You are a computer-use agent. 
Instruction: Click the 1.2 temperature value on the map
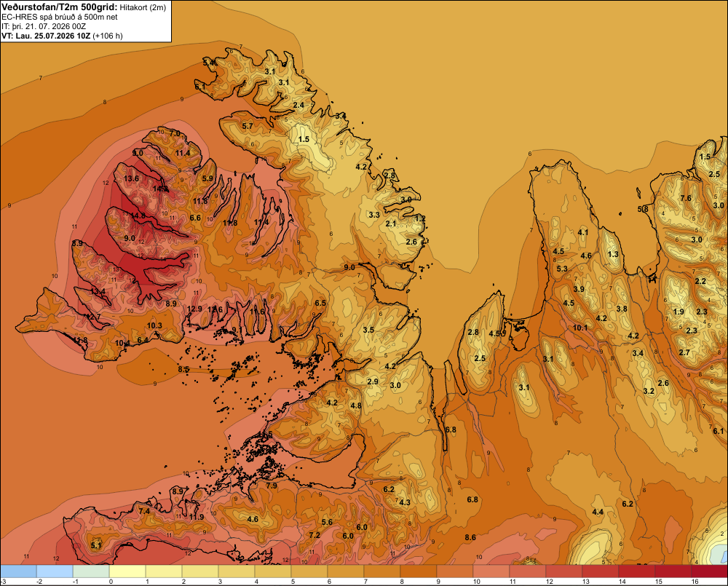[420, 218]
